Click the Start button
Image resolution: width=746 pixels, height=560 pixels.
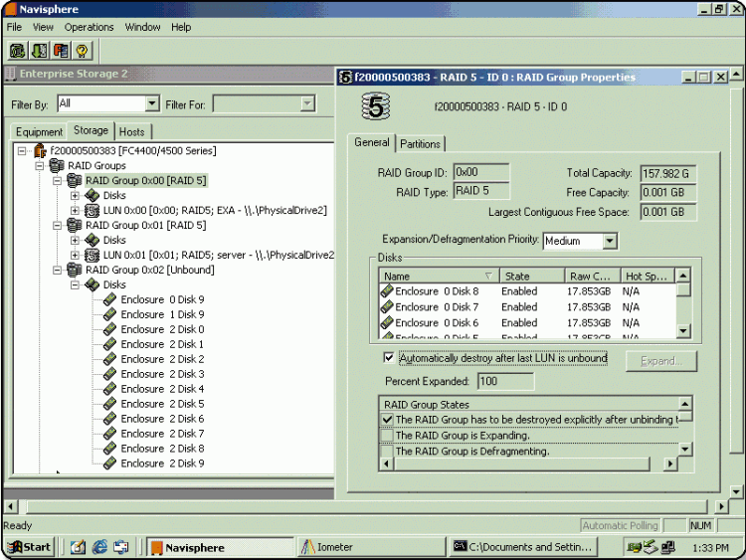(x=30, y=546)
